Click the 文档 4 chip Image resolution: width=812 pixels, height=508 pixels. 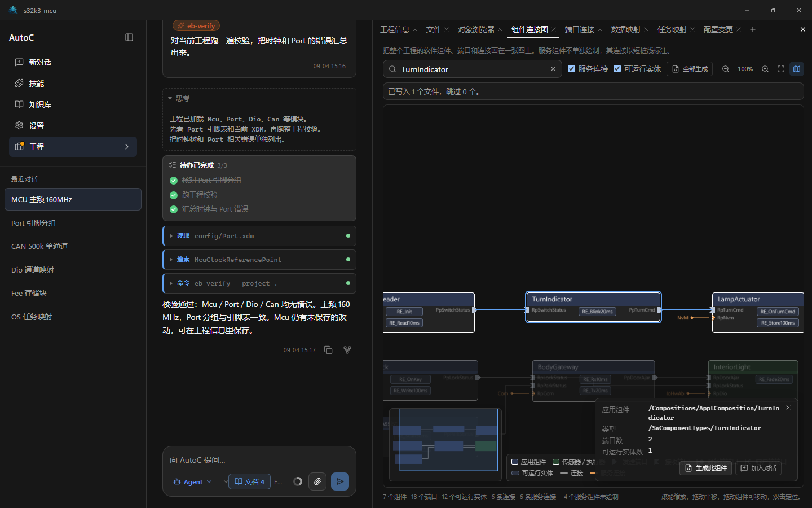point(249,481)
